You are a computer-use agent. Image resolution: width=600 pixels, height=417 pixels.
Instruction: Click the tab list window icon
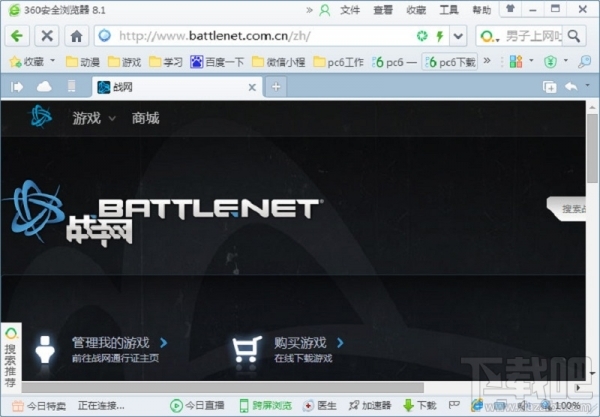point(549,87)
